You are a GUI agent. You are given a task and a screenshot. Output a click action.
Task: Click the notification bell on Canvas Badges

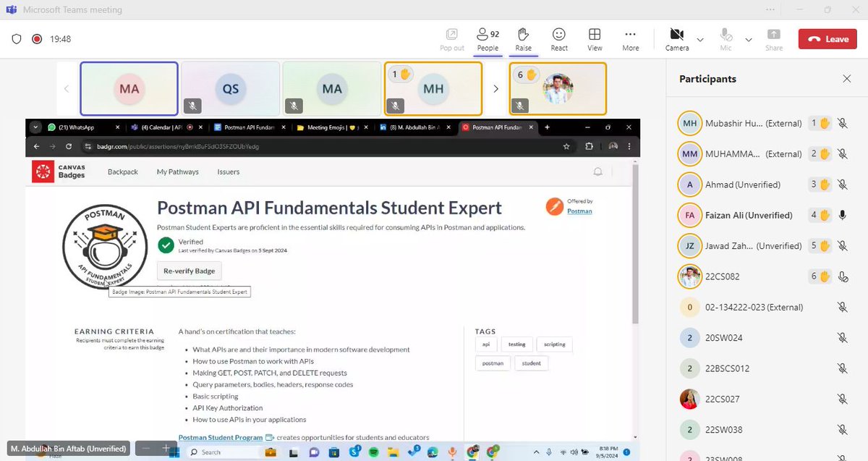[x=597, y=172]
